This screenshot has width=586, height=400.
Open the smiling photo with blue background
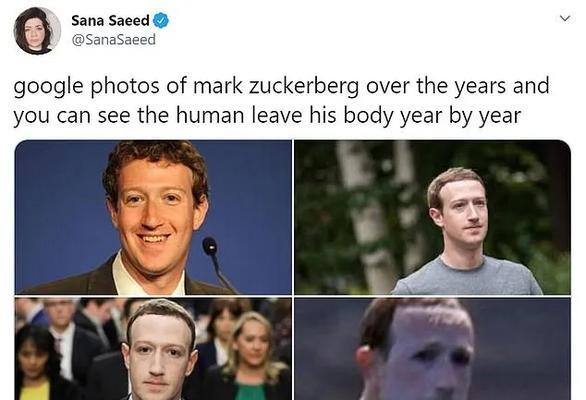(x=153, y=217)
